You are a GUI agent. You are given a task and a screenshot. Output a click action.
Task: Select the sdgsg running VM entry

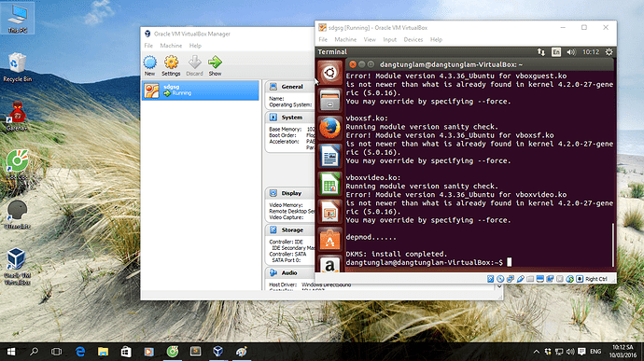pyautogui.click(x=201, y=90)
